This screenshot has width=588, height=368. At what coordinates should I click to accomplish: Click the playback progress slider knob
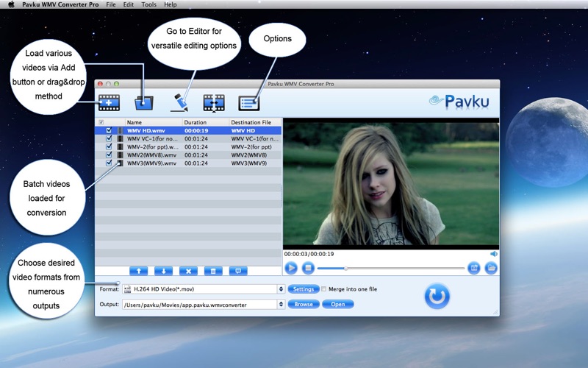pos(345,269)
